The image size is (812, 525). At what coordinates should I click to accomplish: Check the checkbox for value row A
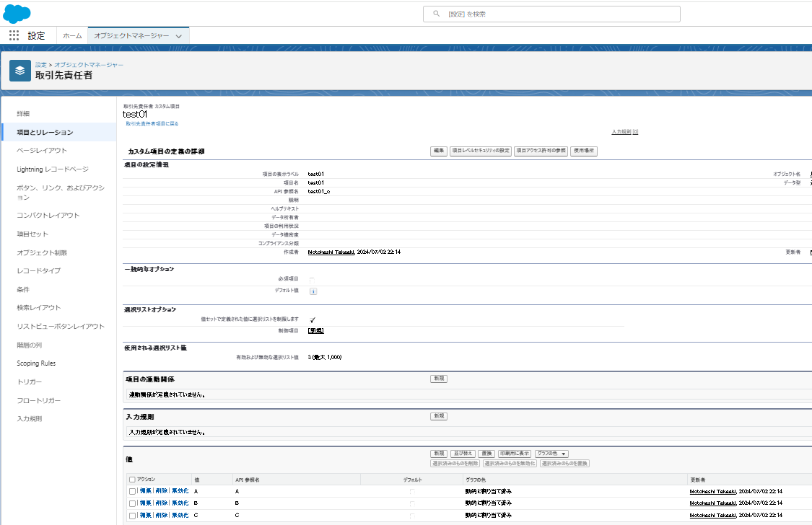tap(132, 491)
